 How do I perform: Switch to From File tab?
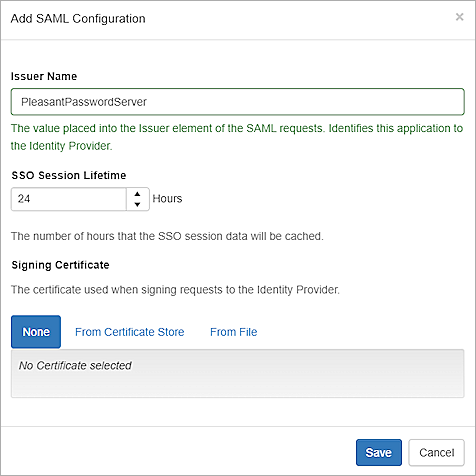pos(234,332)
